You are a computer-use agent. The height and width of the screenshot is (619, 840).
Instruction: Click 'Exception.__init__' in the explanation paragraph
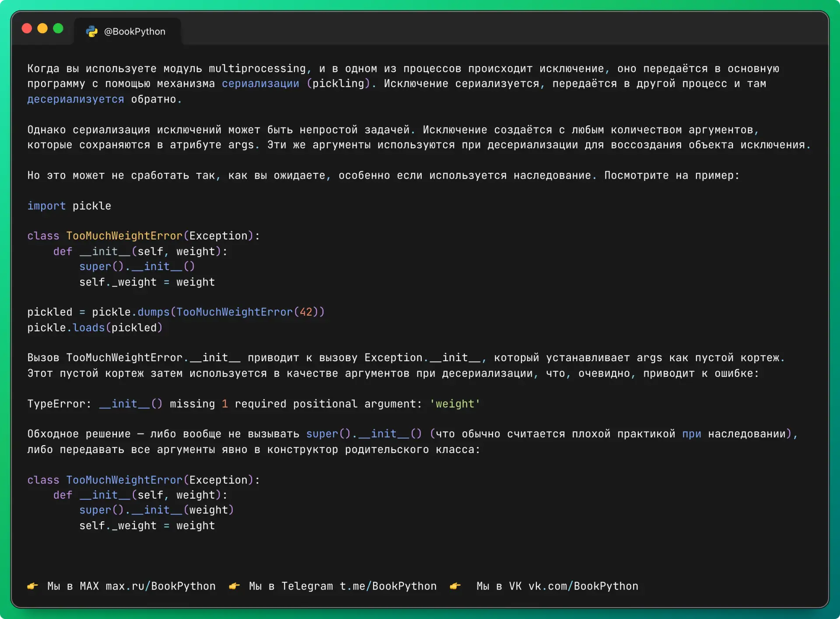423,358
